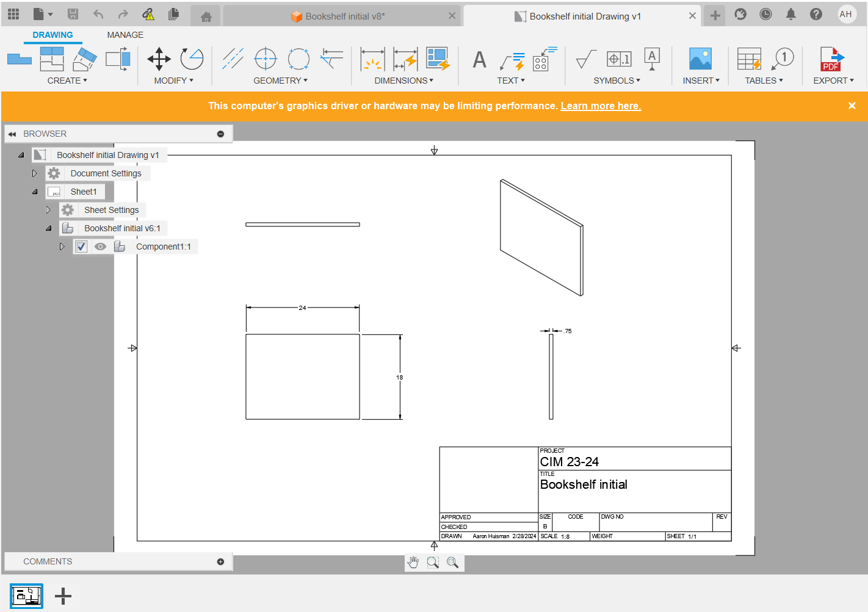
Task: Select the Feature Control Frame tool
Action: pos(619,59)
